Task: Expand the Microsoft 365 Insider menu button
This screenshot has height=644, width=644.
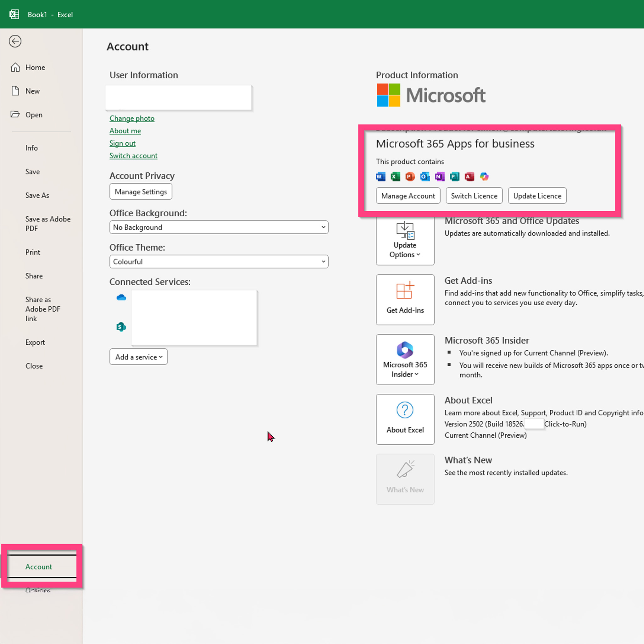Action: 405,360
